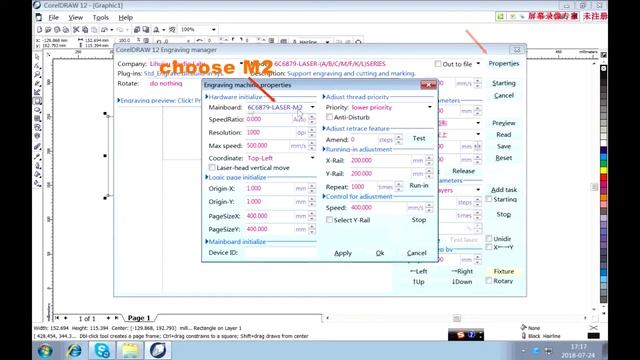Screen dimensions: 640x360
Task: Select the Smart drawing tool in toolbox
Action: pos(38,92)
